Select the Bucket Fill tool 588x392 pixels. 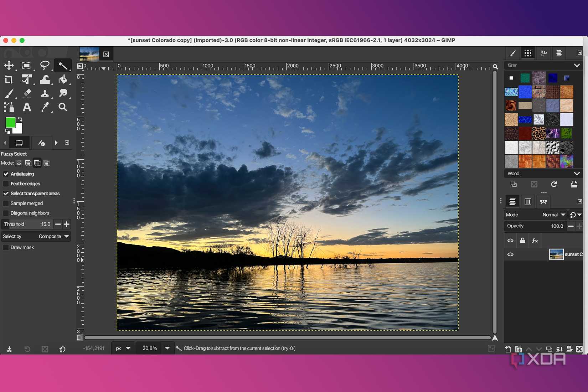click(63, 79)
